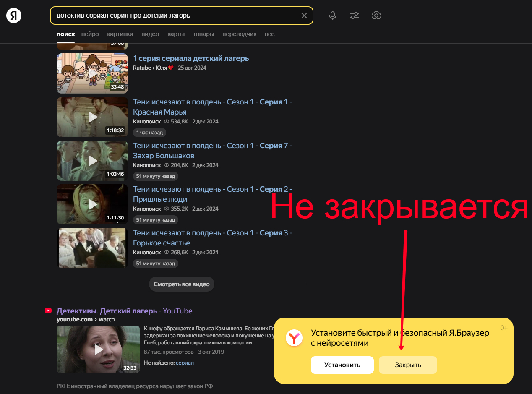This screenshot has height=394, width=532.
Task: Select the поиск tab
Action: [x=65, y=34]
